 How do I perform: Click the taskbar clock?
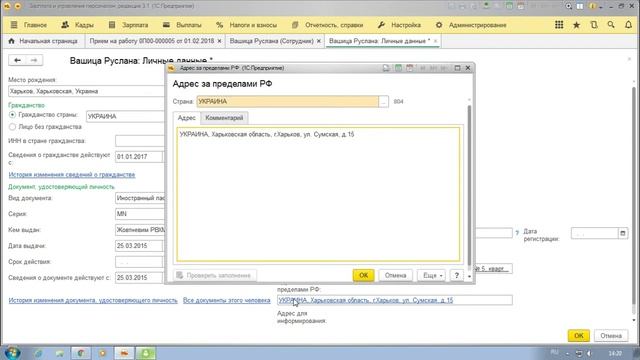[x=615, y=353]
